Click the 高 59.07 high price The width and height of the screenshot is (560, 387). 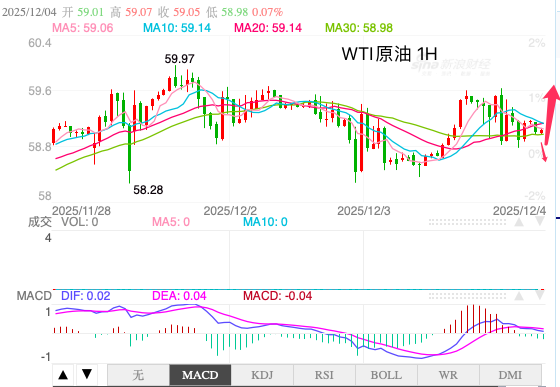click(x=131, y=12)
